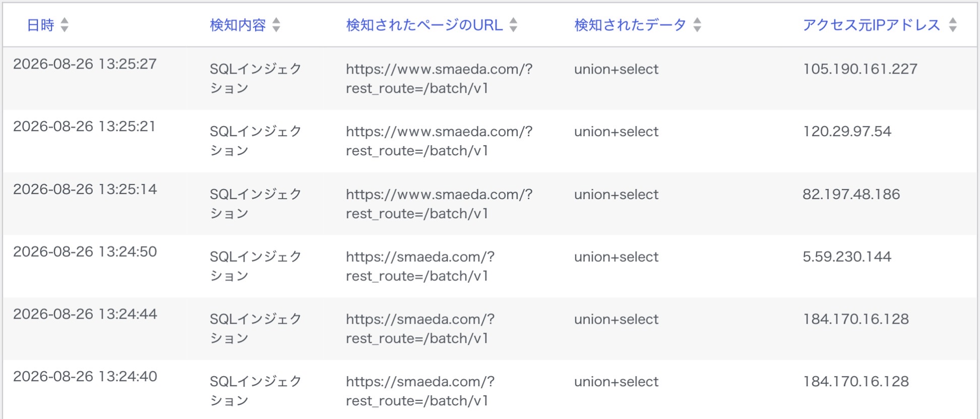This screenshot has width=980, height=419.
Task: Select row with timestamp 13:25:27
Action: coord(489,79)
